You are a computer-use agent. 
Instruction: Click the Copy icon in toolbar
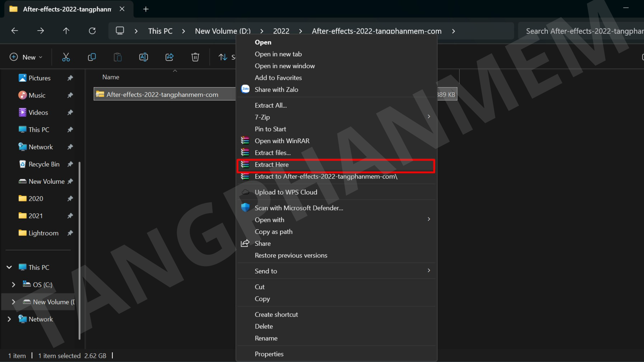(92, 57)
